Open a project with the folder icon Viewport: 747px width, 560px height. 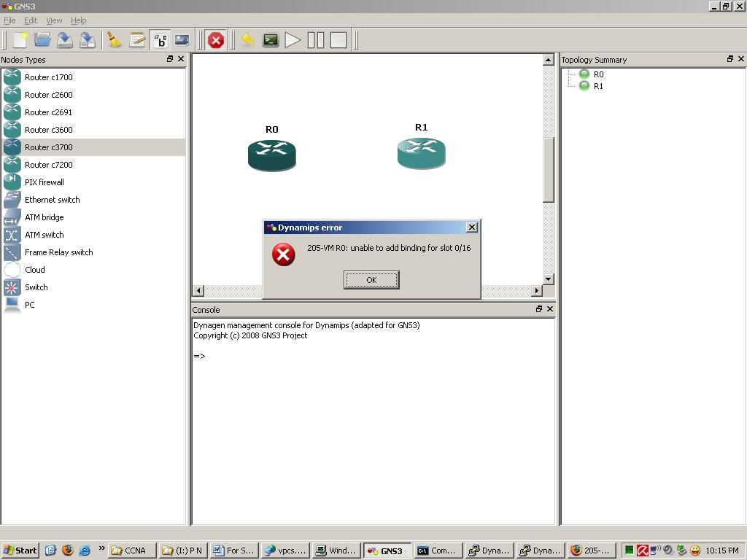tap(42, 40)
